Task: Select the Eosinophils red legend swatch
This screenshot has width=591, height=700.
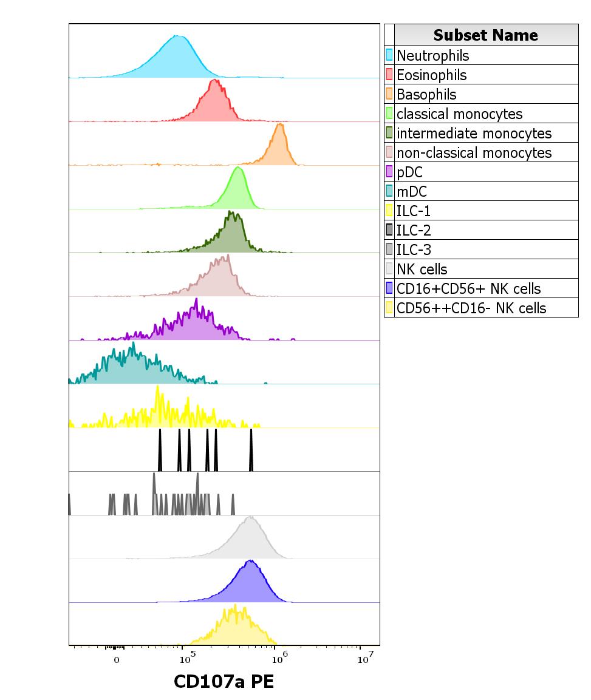Action: click(389, 75)
